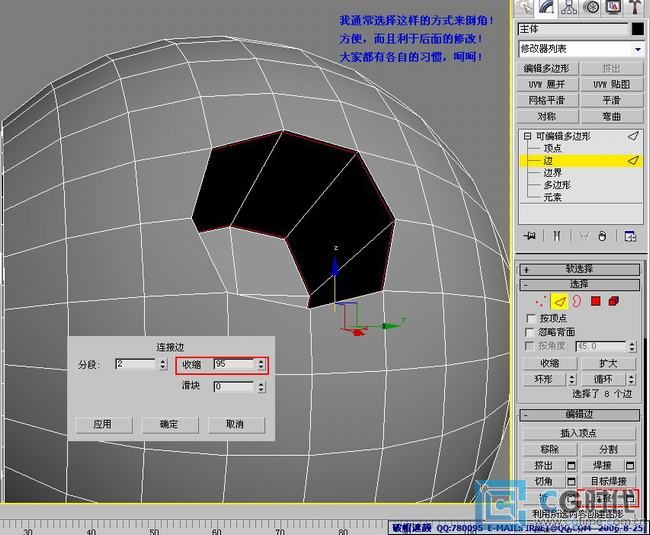Open the Utilities hammer panel tab
Screen dimensions: 650x535
tap(635, 7)
